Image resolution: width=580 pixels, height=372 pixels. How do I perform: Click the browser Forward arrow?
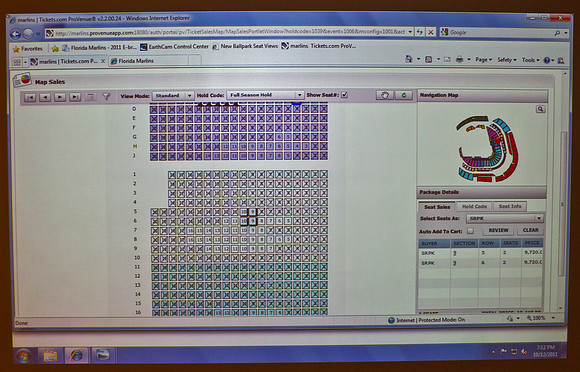(28, 34)
